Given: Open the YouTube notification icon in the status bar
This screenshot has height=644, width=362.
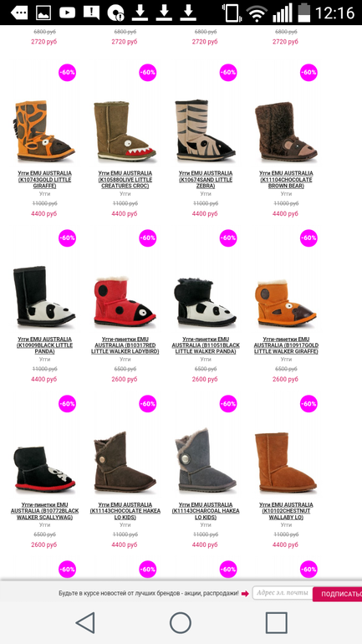Looking at the screenshot, I should pos(68,13).
